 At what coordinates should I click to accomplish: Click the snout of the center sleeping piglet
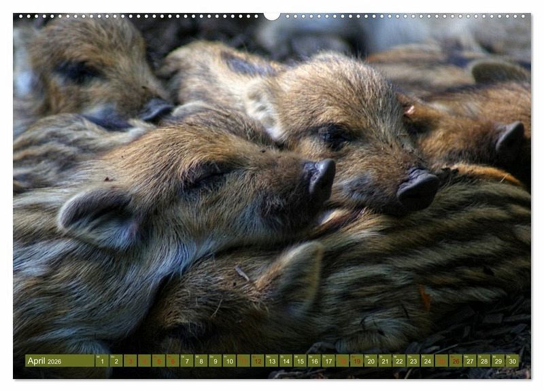[417, 190]
